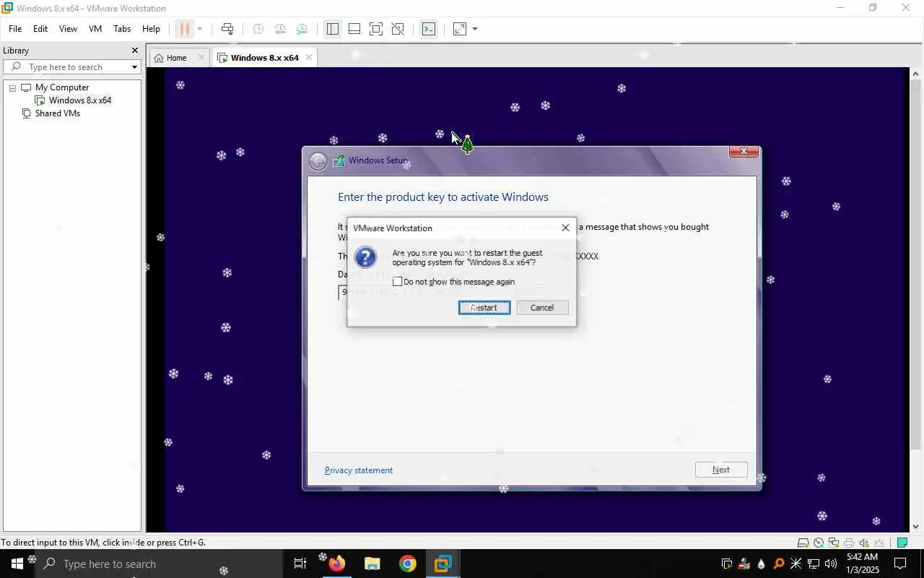Open File Explorer from the taskbar
924x578 pixels.
[372, 564]
